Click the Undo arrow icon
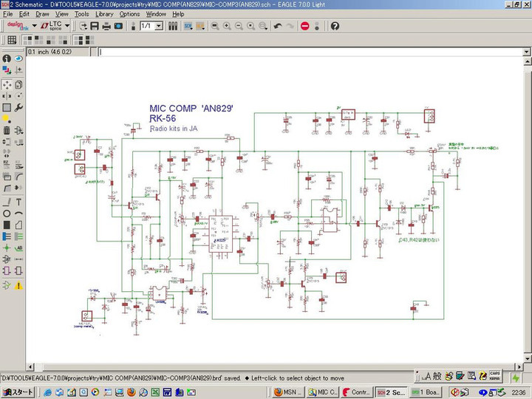This screenshot has height=399, width=532. click(x=278, y=26)
